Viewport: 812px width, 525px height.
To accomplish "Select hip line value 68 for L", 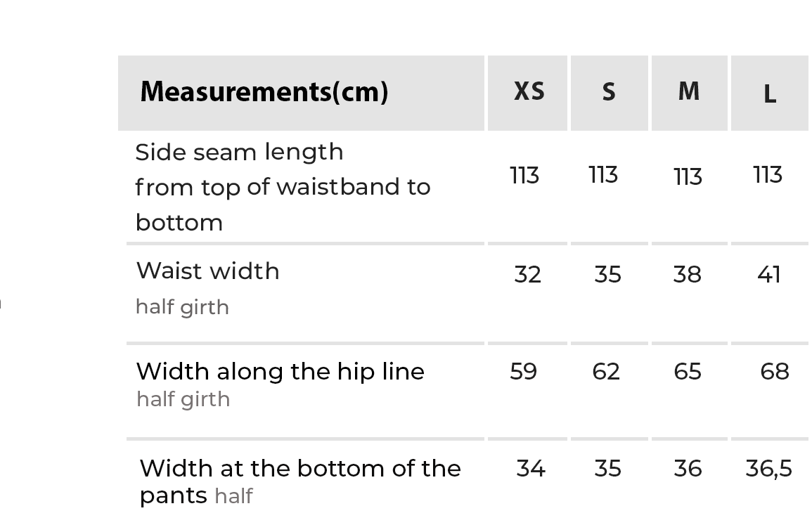I will point(775,371).
